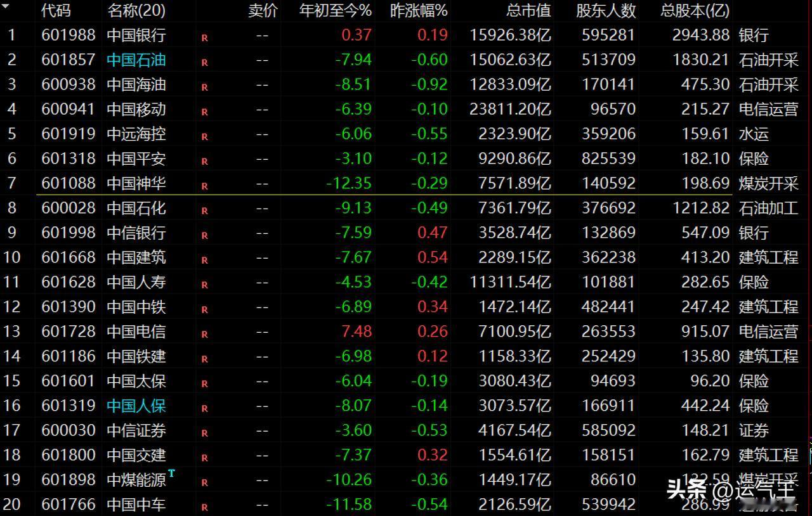
Task: Click the R marker beside 中国人寿
Action: (x=204, y=285)
